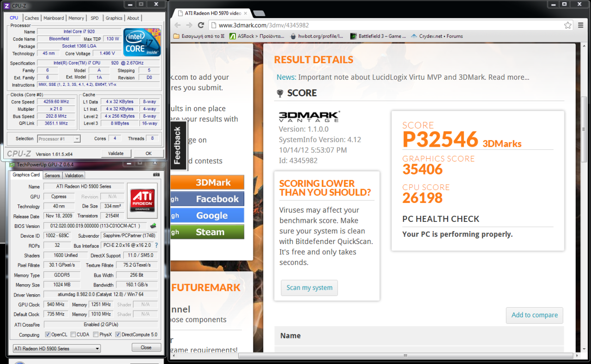Click the trophy icon beside SCORE
This screenshot has height=364, width=591.
pos(280,94)
